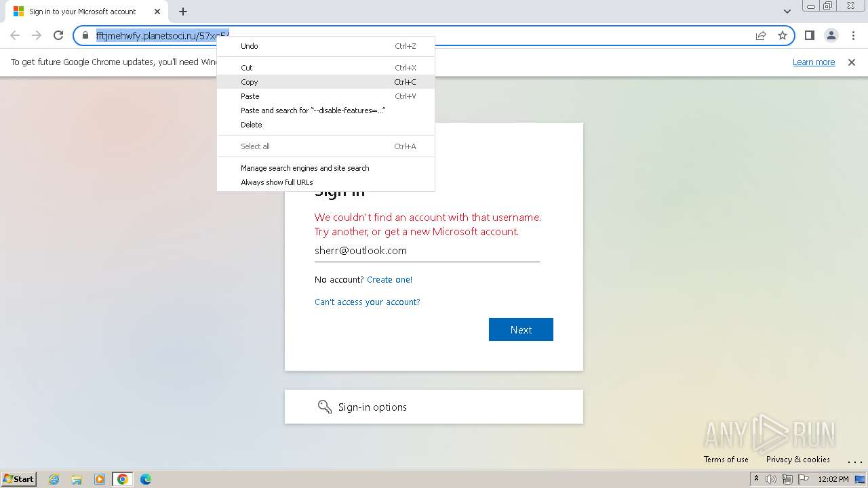868x488 pixels.
Task: Open the Windows Start button
Action: tap(18, 479)
